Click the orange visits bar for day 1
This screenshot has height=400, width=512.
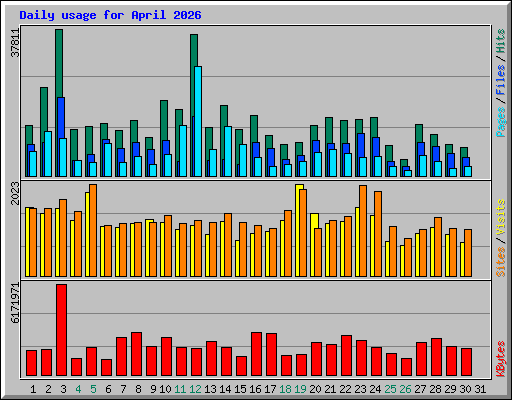pyautogui.click(x=33, y=242)
